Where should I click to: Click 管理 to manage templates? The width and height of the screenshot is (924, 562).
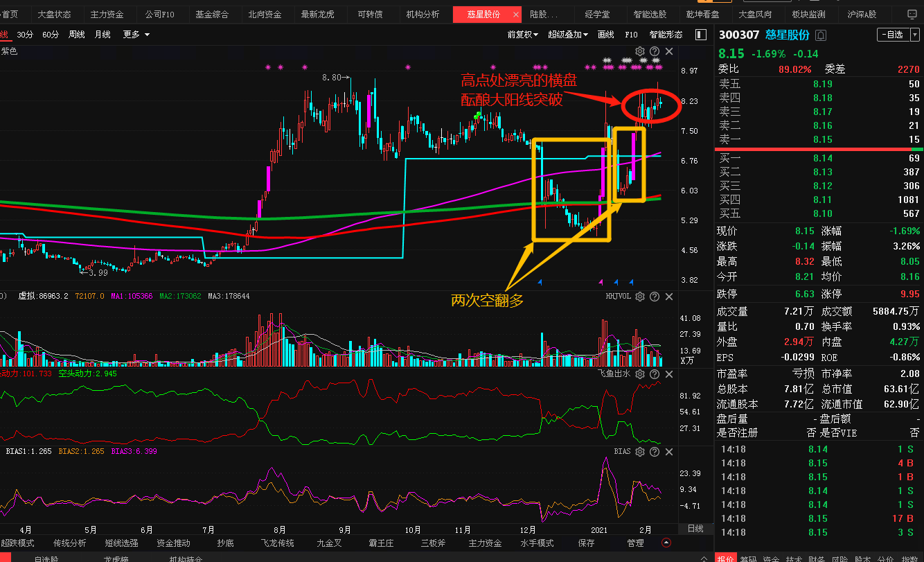click(x=636, y=543)
